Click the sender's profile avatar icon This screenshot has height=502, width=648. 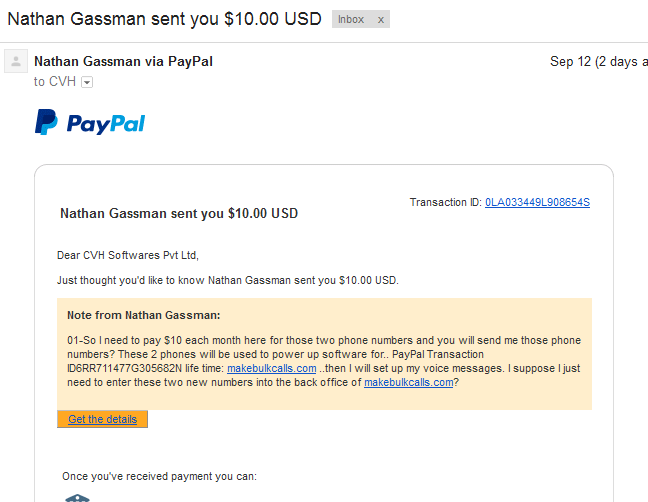tap(16, 62)
